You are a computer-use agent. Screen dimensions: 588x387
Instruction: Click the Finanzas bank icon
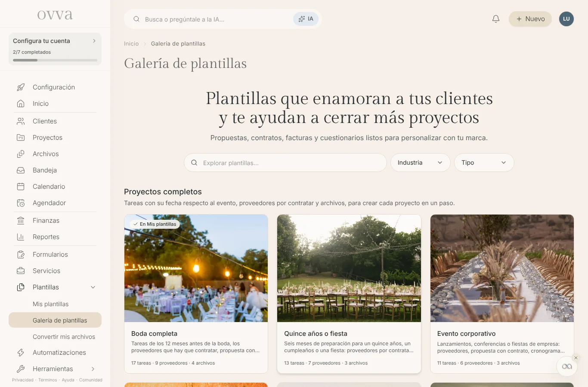click(21, 221)
